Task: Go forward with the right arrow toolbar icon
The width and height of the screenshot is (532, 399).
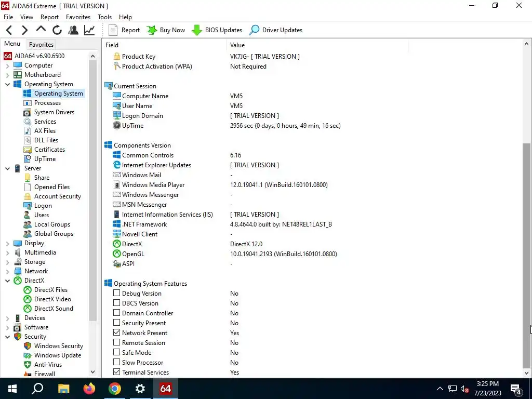Action: click(x=25, y=30)
